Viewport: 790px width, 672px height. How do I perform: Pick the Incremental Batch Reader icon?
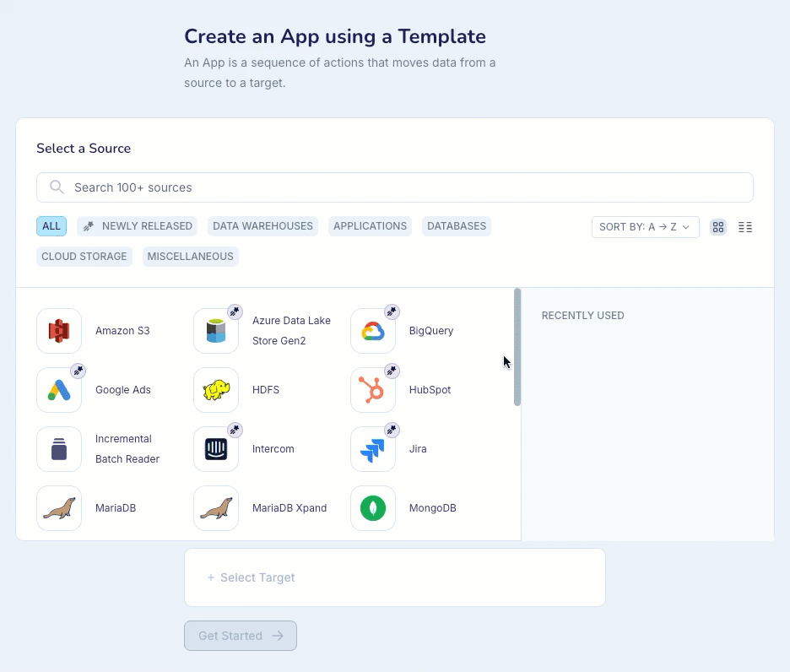pos(59,448)
